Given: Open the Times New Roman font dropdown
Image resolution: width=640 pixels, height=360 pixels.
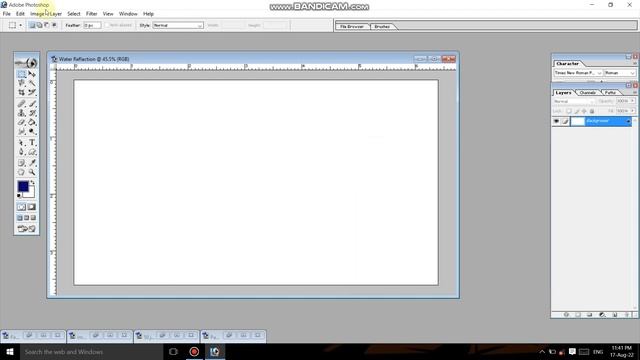Looking at the screenshot, I should coord(578,73).
